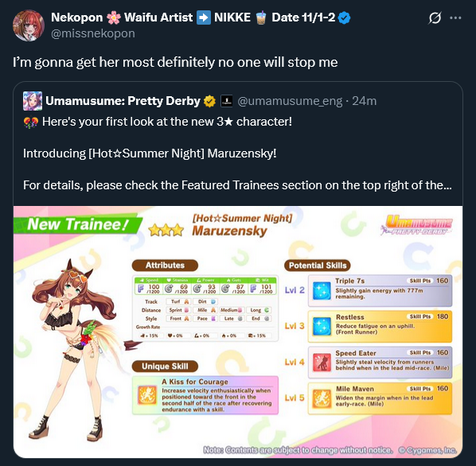This screenshot has height=466, width=476.
Task: Click the Cygames affiliate badge icon
Action: (226, 101)
